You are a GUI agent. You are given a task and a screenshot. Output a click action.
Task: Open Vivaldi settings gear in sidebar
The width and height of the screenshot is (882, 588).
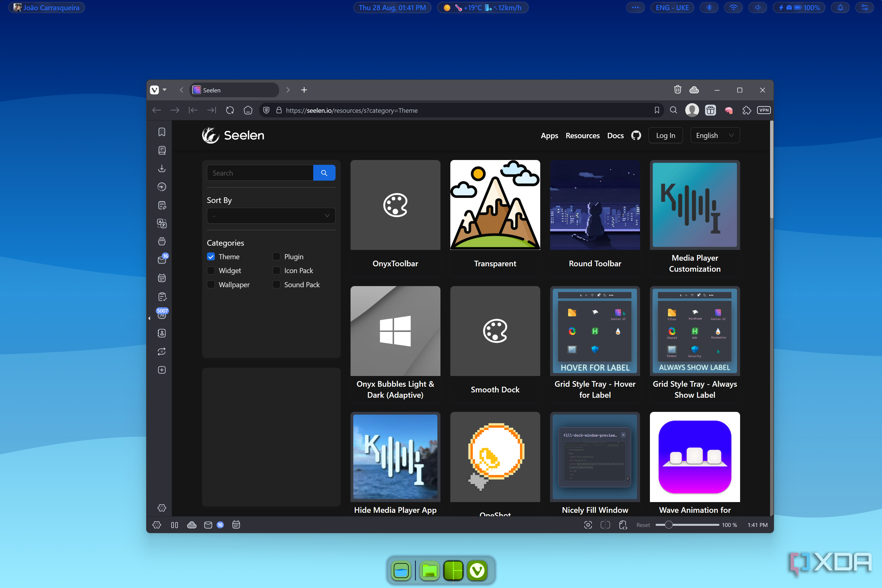[162, 508]
